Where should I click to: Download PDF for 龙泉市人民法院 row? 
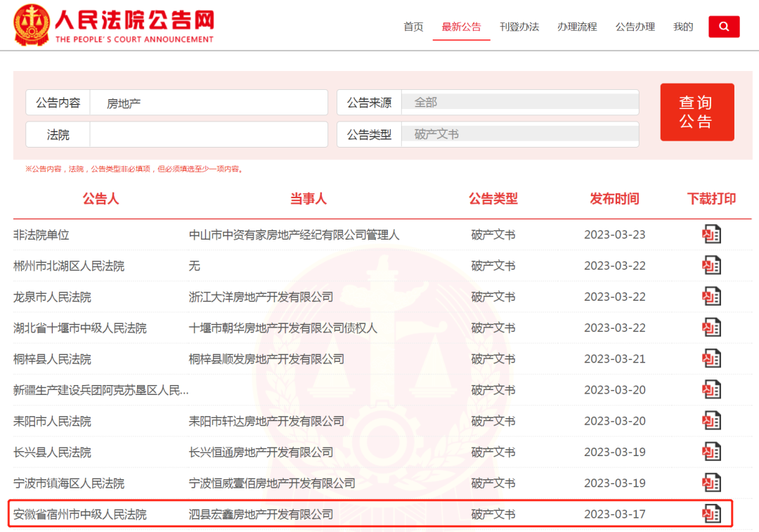711,297
